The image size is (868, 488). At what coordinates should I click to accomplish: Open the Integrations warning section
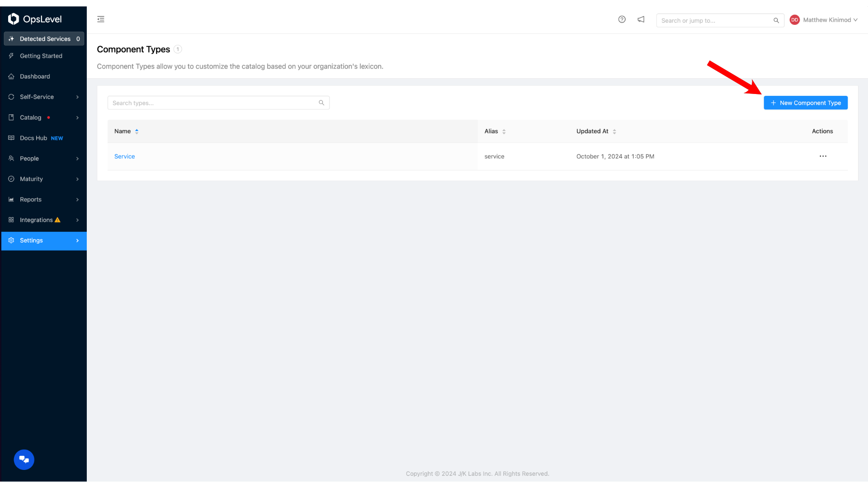(43, 220)
